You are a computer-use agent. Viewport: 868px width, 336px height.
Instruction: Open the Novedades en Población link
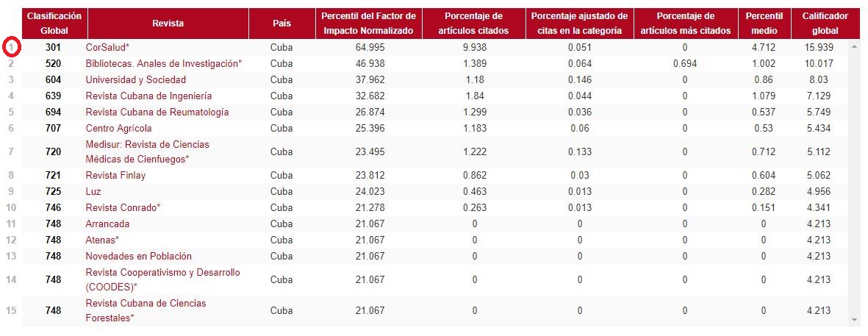tap(138, 256)
